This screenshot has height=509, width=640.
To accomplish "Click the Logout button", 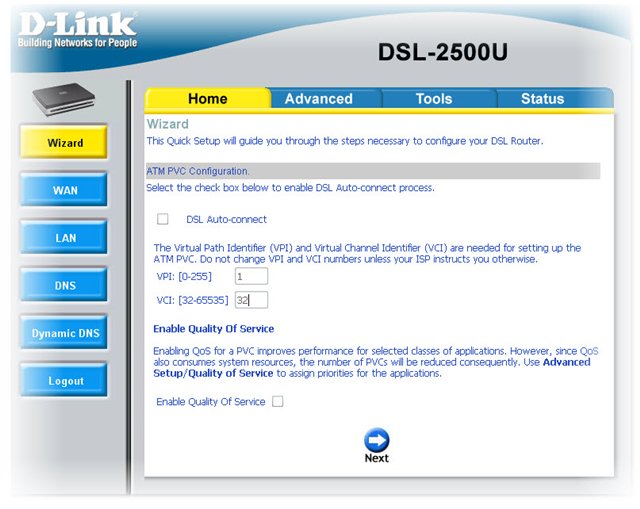I will point(64,380).
